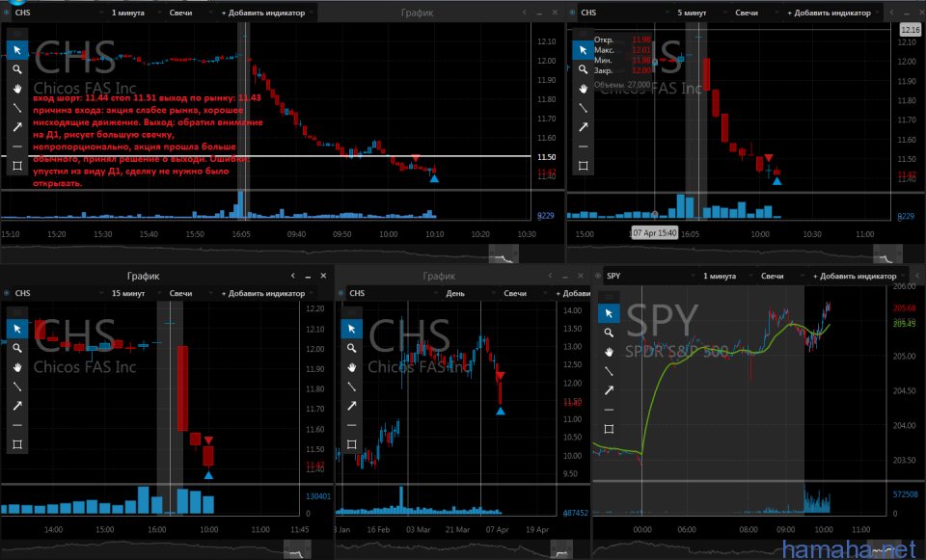Select the line tool in CHS 5-minute chart
Image resolution: width=926 pixels, height=560 pixels.
583,108
